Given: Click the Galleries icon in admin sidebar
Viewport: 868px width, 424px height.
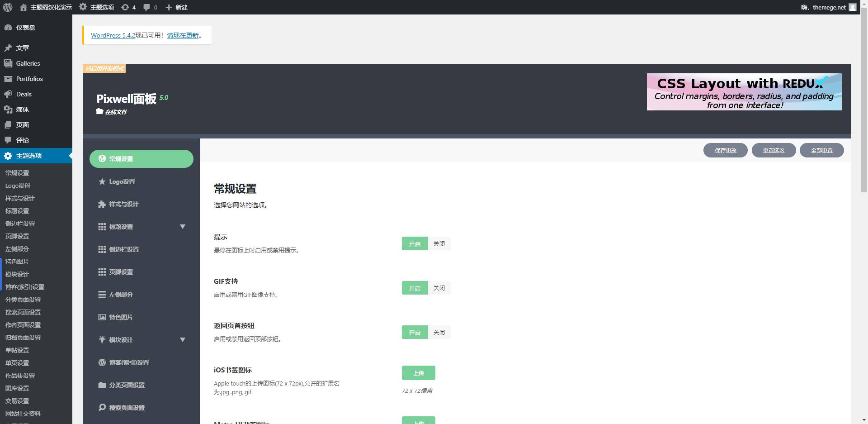Looking at the screenshot, I should click(8, 63).
